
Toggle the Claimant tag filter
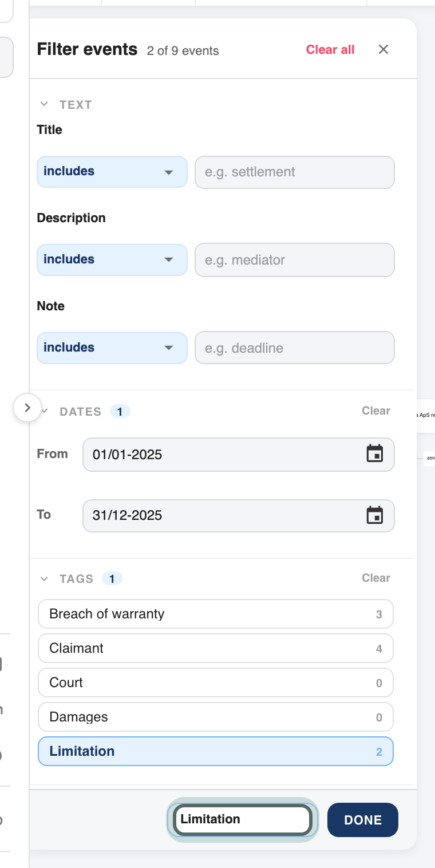[x=216, y=648]
